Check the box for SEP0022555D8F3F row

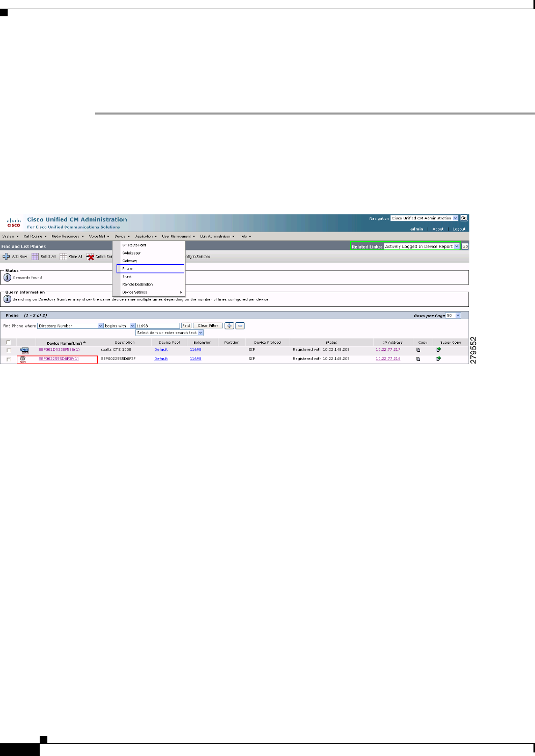point(8,359)
